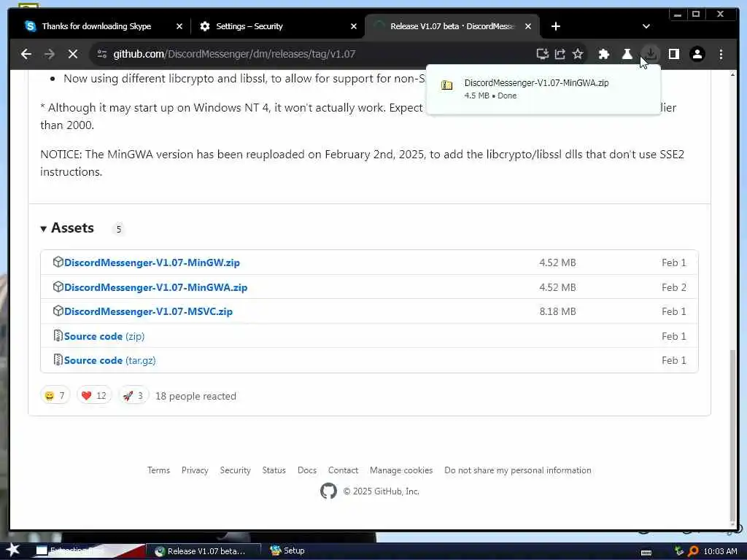Image resolution: width=747 pixels, height=560 pixels.
Task: Stop loading the page with the X button
Action: pyautogui.click(x=73, y=54)
